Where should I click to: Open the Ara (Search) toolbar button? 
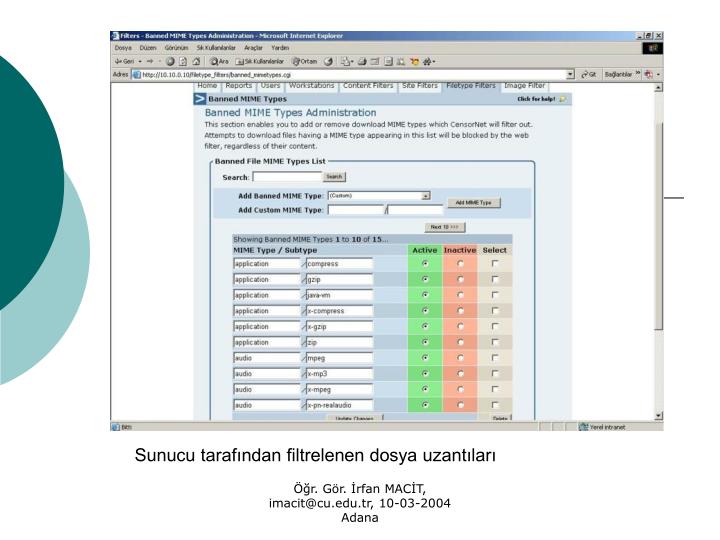219,62
